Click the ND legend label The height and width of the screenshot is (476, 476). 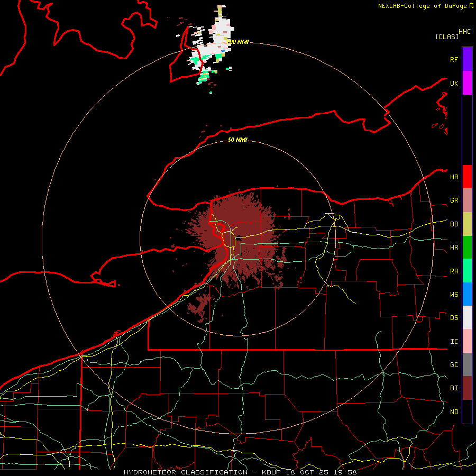pyautogui.click(x=454, y=411)
